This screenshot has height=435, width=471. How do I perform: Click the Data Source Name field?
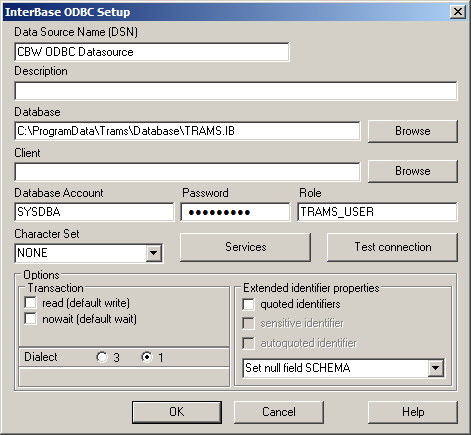(x=152, y=52)
